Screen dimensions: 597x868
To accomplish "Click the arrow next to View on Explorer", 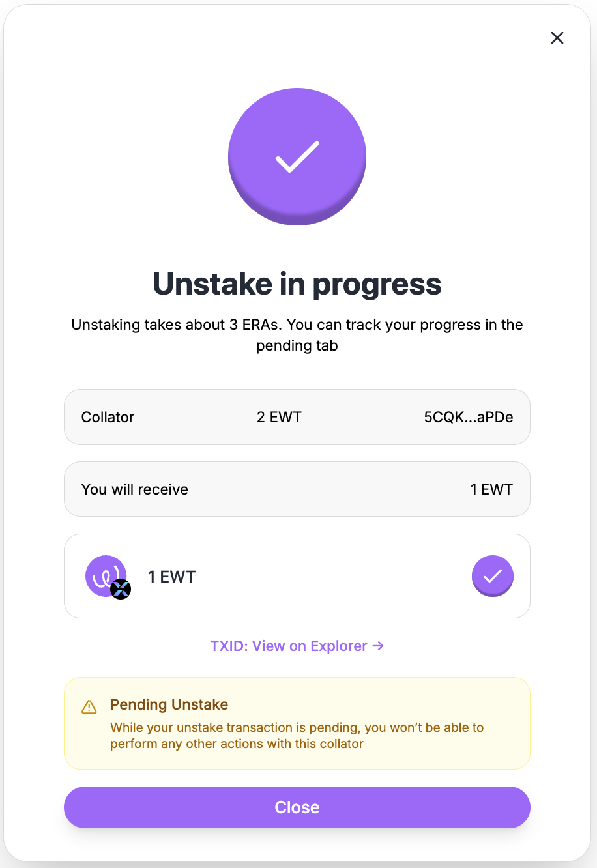I will pos(378,646).
